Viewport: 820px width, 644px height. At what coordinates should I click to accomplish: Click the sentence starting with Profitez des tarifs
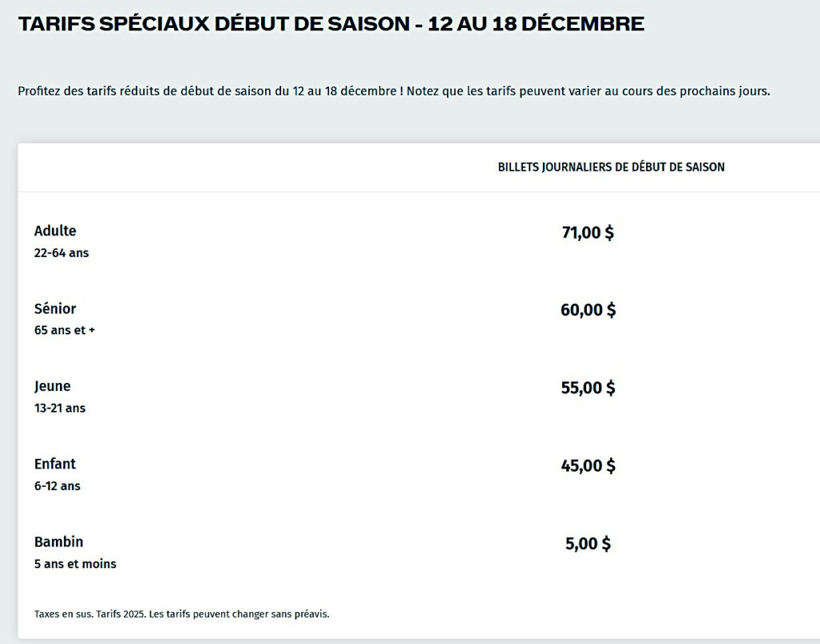(208, 91)
